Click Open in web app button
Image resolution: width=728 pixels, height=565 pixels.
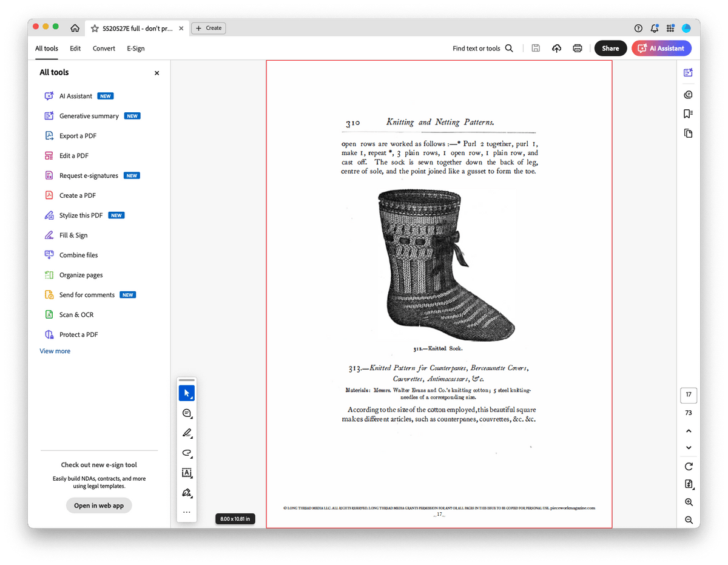click(x=99, y=506)
